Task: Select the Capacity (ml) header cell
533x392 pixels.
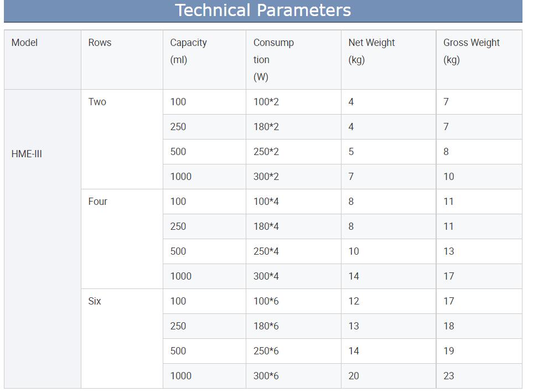Action: click(188, 51)
